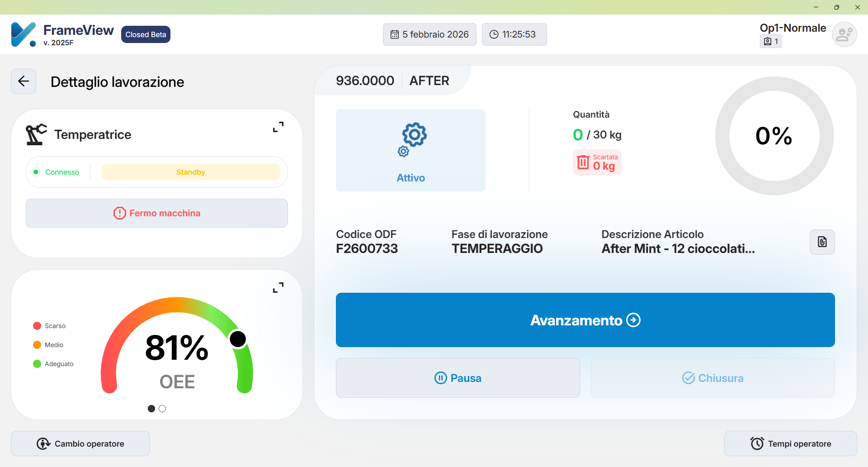Image resolution: width=868 pixels, height=467 pixels.
Task: Expand the Temperatrice machine panel
Action: pyautogui.click(x=278, y=127)
